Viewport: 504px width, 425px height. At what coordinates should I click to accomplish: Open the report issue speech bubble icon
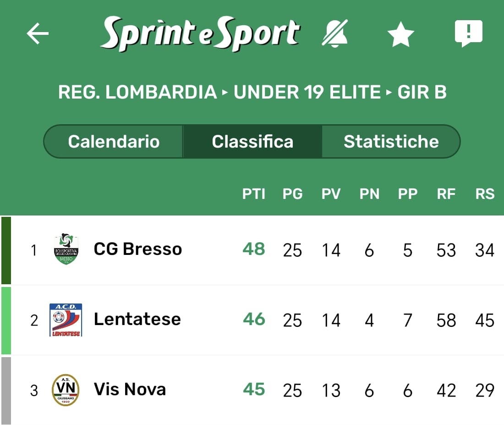pos(468,33)
